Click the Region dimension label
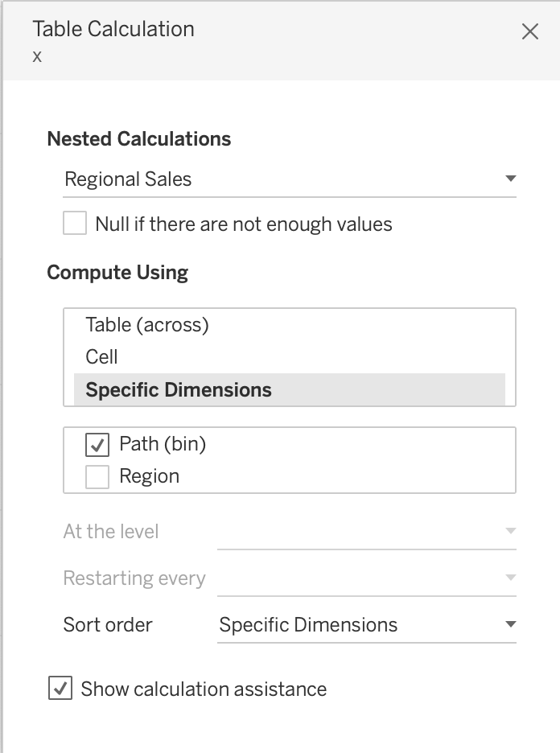The image size is (560, 753). [149, 476]
